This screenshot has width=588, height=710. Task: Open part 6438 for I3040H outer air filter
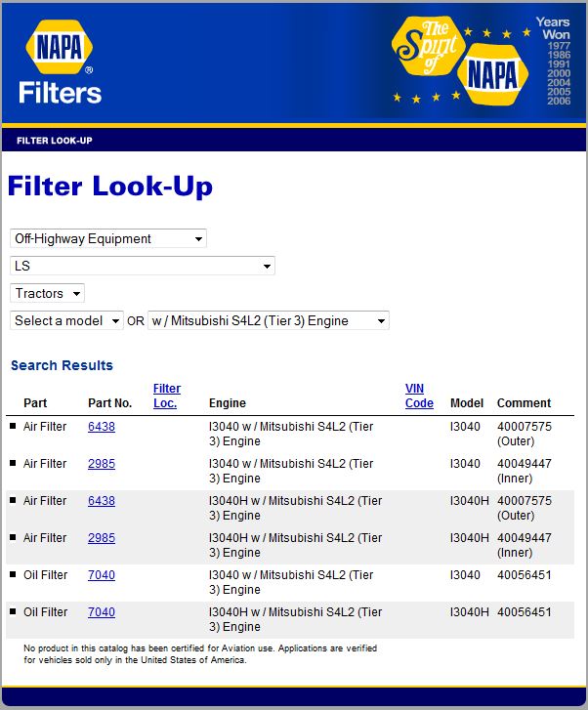(x=102, y=501)
